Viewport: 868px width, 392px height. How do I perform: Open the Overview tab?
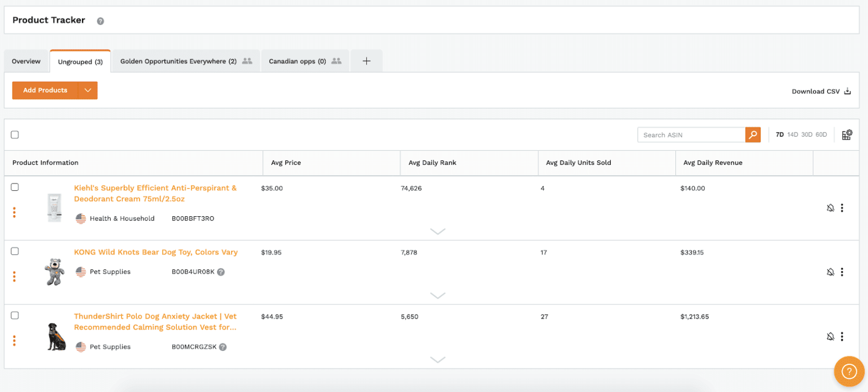(x=26, y=60)
